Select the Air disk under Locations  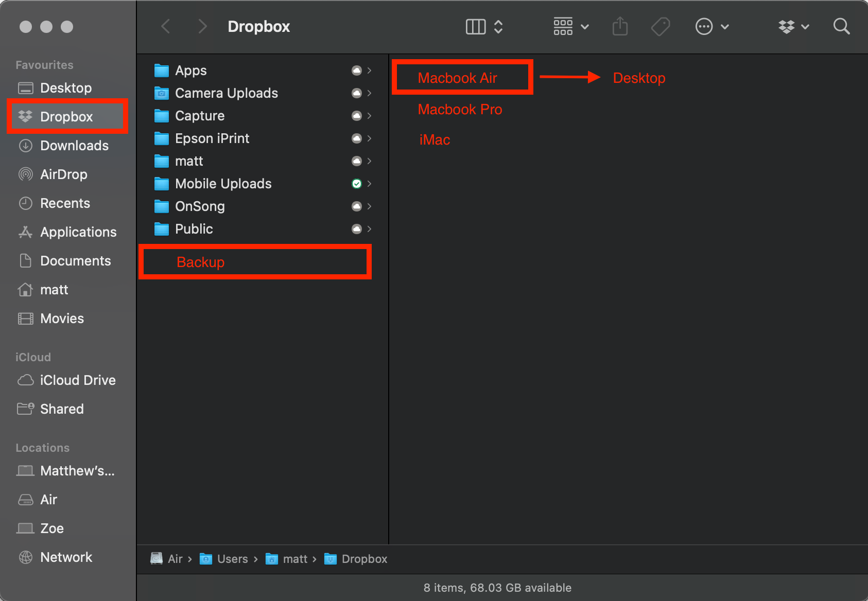[68, 500]
